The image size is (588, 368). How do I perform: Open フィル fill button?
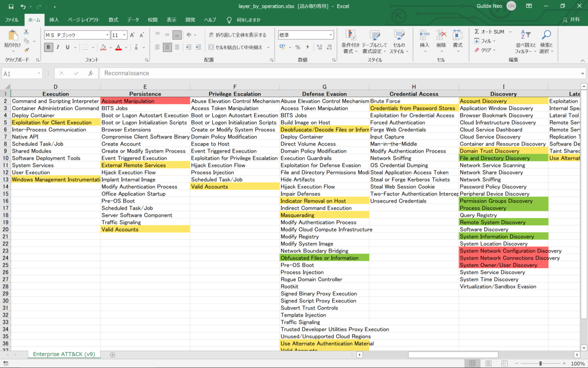(485, 41)
